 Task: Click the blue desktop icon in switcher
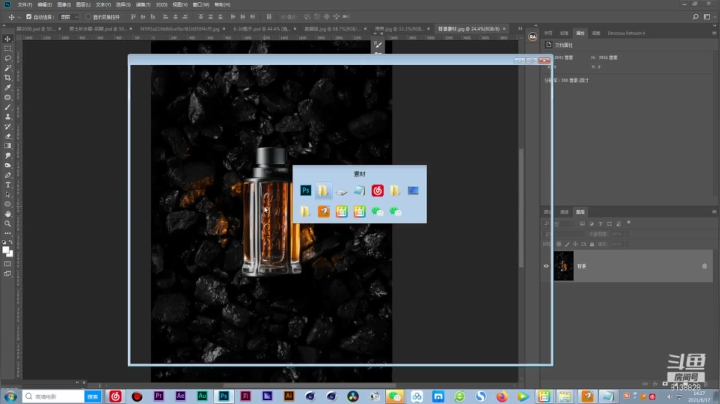pos(413,191)
